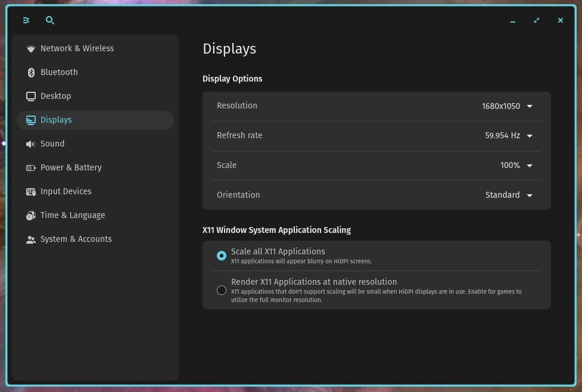The width and height of the screenshot is (582, 392).
Task: Click the Network & Wireless wifi icon
Action: (x=31, y=49)
